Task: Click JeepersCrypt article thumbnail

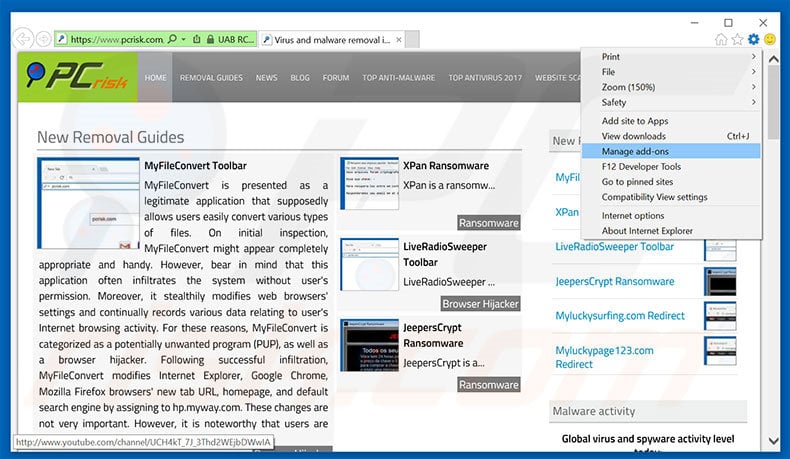Action: pyautogui.click(x=369, y=346)
